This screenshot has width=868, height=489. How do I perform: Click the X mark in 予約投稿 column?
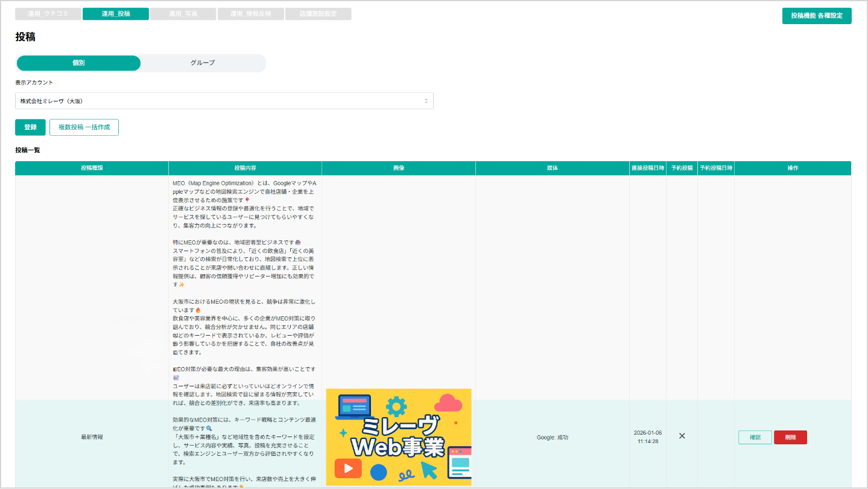[x=682, y=436]
